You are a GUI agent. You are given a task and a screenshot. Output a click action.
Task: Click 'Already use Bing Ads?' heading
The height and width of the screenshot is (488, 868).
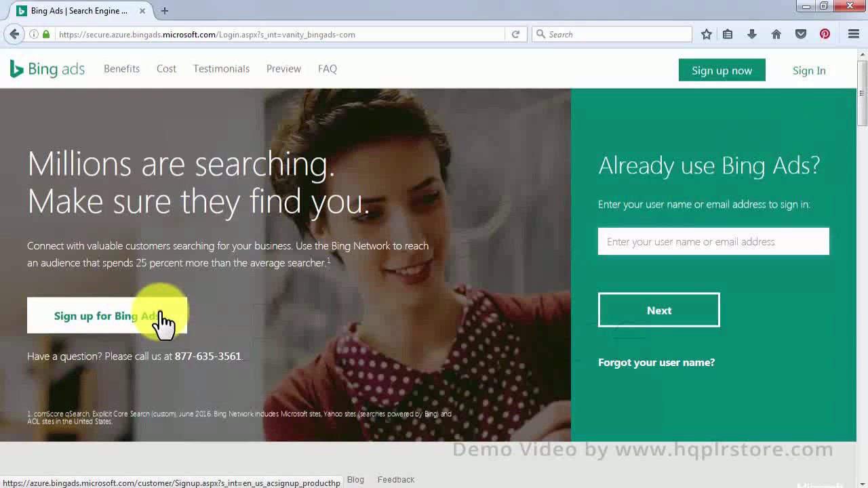[x=709, y=165]
